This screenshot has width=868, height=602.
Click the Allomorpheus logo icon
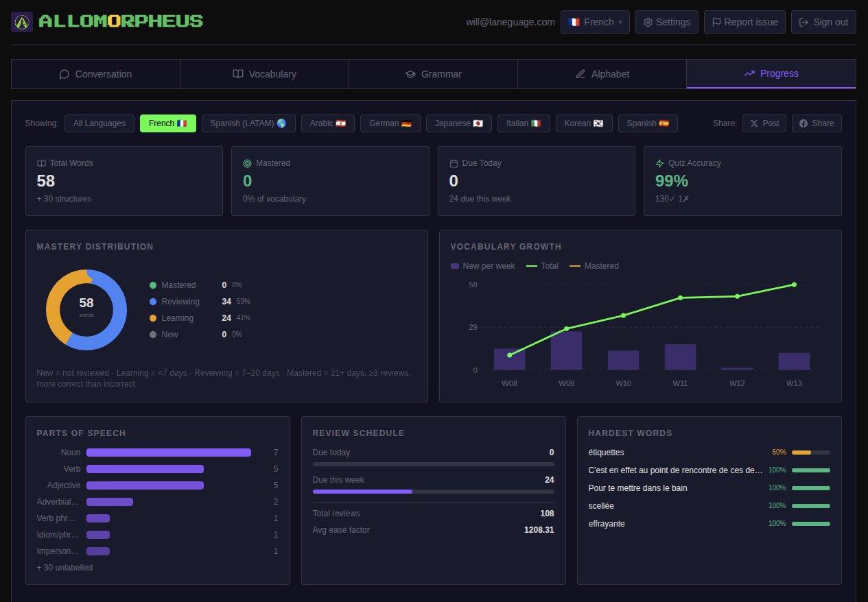(x=21, y=21)
